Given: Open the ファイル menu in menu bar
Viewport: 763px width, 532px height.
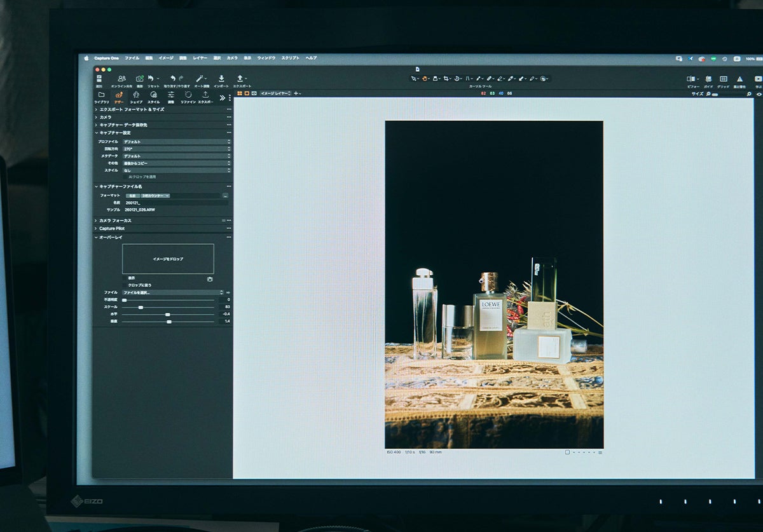Looking at the screenshot, I should pyautogui.click(x=132, y=58).
